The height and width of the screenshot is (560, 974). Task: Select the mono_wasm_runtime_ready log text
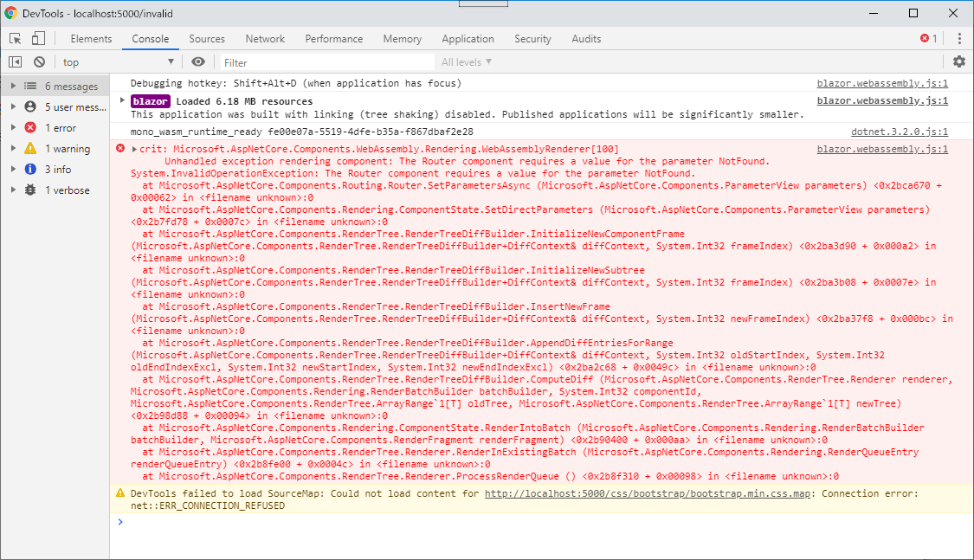pos(302,132)
